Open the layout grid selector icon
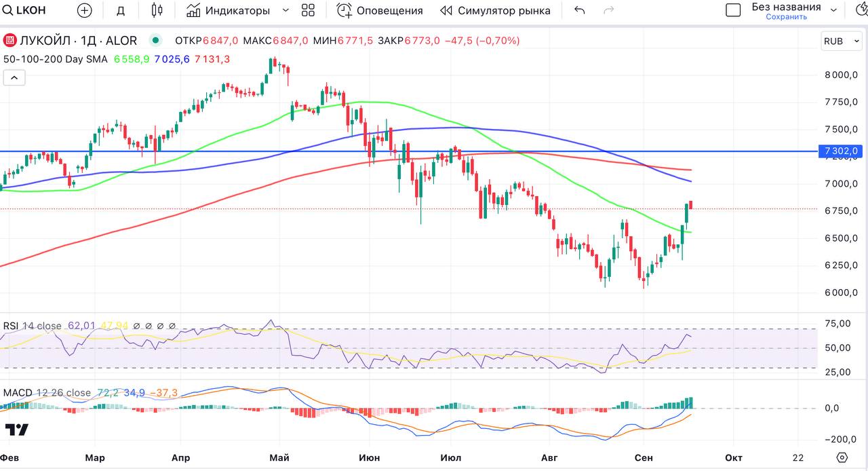868x471 pixels. click(309, 10)
